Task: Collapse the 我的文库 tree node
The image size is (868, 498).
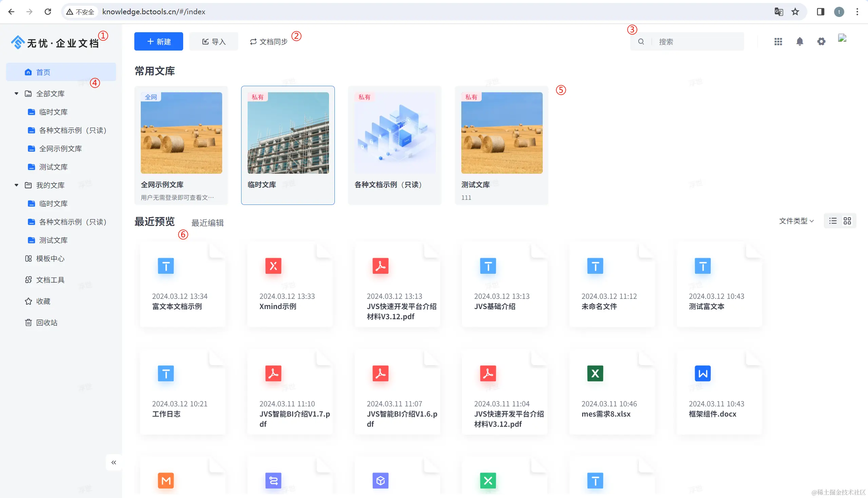Action: click(x=16, y=185)
